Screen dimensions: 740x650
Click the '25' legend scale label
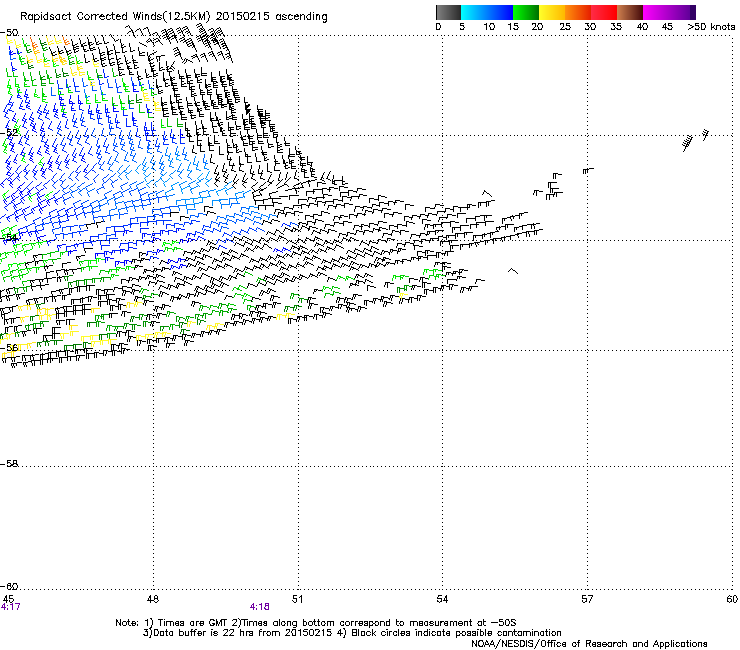565,27
